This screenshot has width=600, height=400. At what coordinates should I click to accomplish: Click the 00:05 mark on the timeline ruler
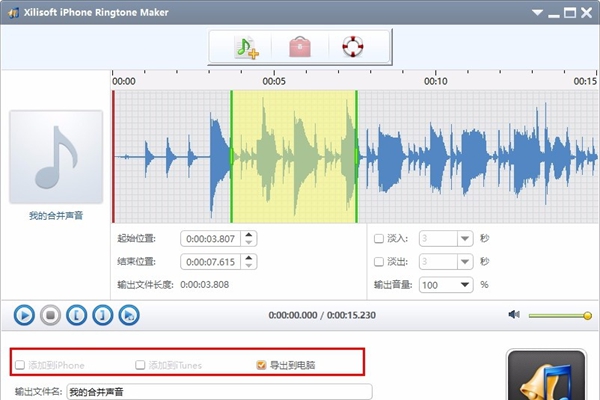(274, 81)
